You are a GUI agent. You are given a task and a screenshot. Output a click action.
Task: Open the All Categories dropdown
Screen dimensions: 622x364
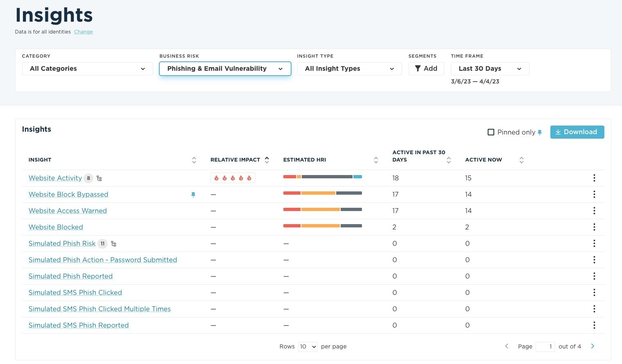pyautogui.click(x=87, y=68)
